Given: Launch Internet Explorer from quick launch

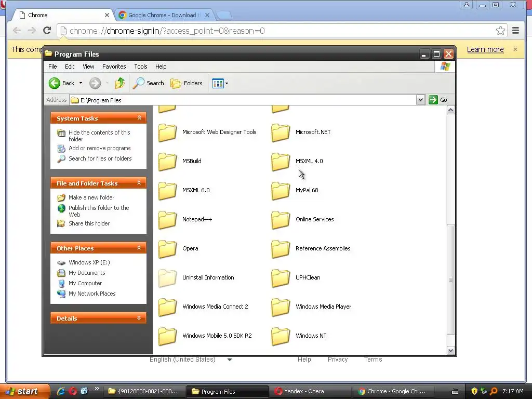Looking at the screenshot, I should point(61,391).
